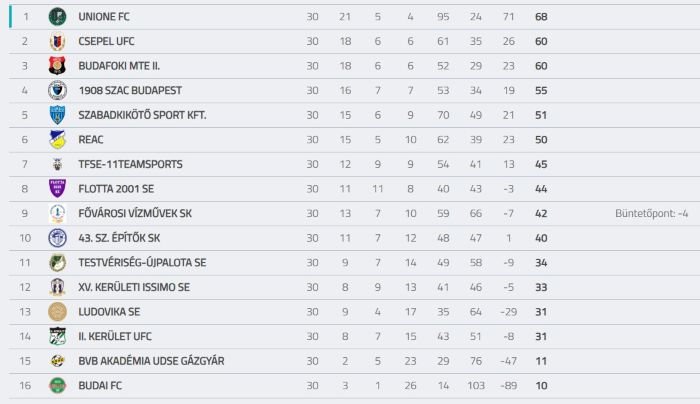The width and height of the screenshot is (700, 404).
Task: Click the Ludovika SE round gold logo
Action: (57, 312)
